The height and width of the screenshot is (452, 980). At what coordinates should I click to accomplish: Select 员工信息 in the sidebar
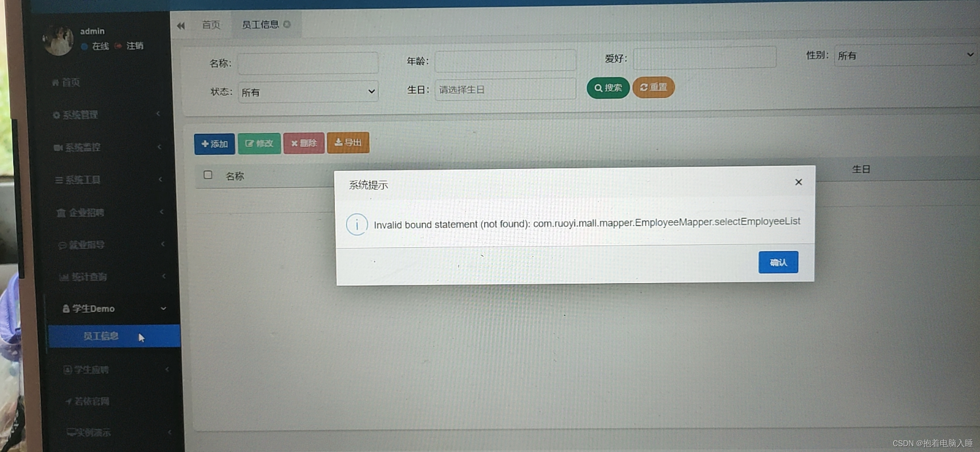coord(101,336)
